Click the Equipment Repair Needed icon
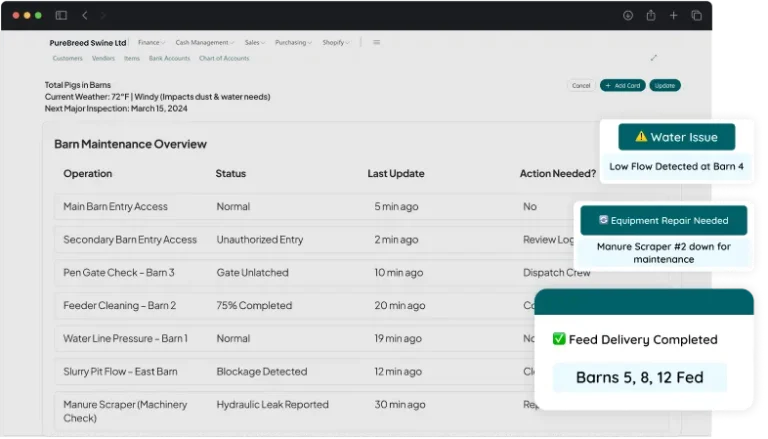Screen dimensions: 768x439 click(x=603, y=220)
